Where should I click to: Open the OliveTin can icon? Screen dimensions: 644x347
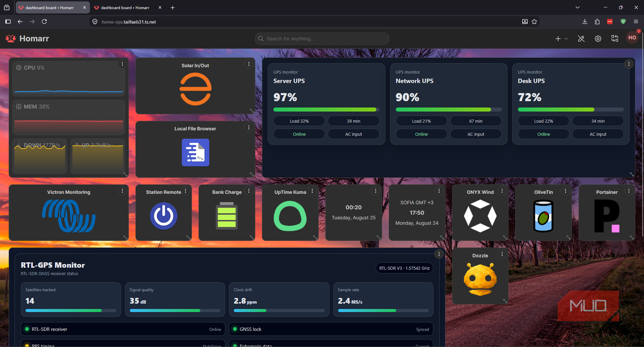coord(543,216)
